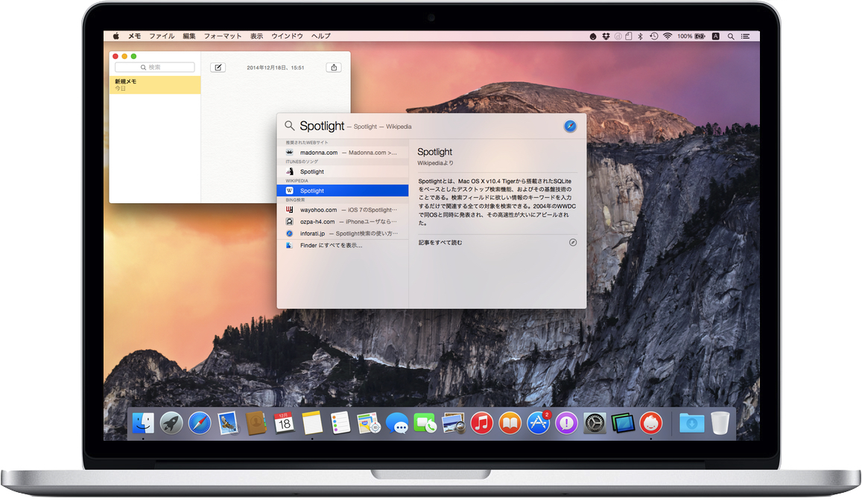The image size is (862, 504).
Task: Click battery 100% status indicator
Action: click(691, 36)
